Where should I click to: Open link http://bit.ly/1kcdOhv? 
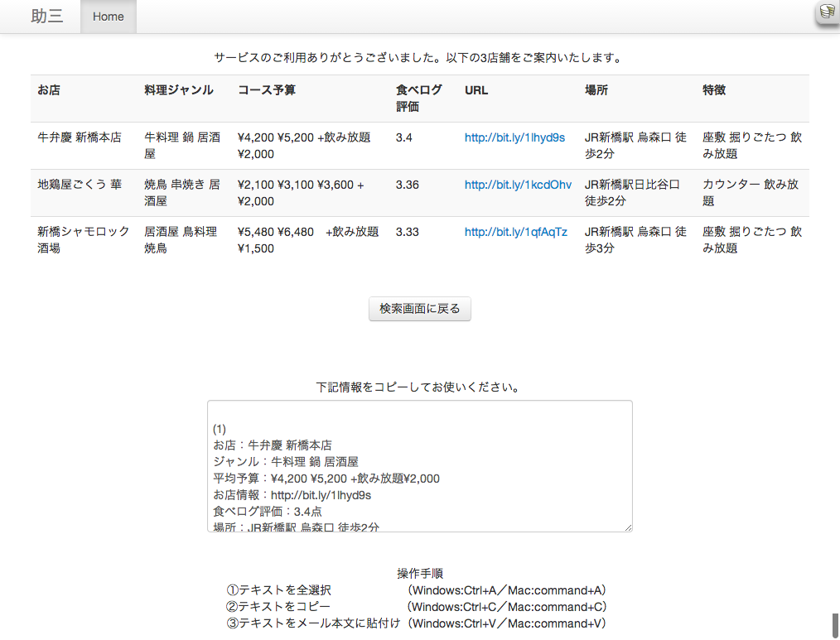pos(518,185)
